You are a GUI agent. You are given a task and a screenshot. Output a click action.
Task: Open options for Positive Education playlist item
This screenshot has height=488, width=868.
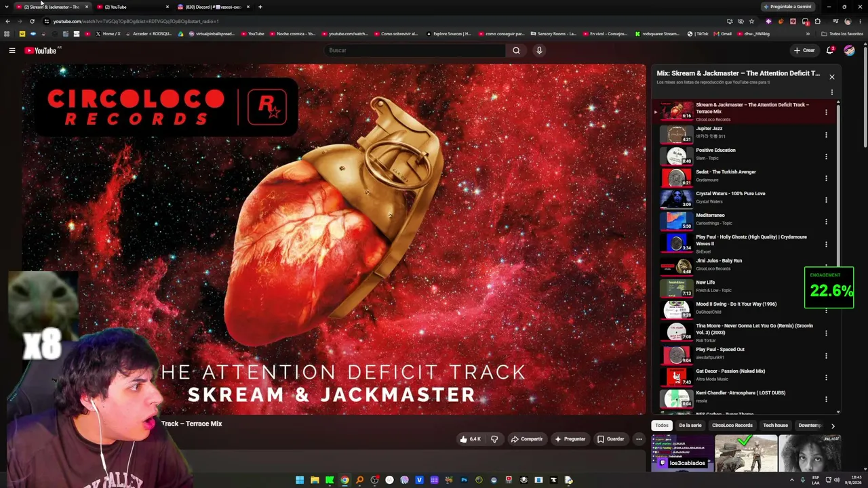(826, 157)
